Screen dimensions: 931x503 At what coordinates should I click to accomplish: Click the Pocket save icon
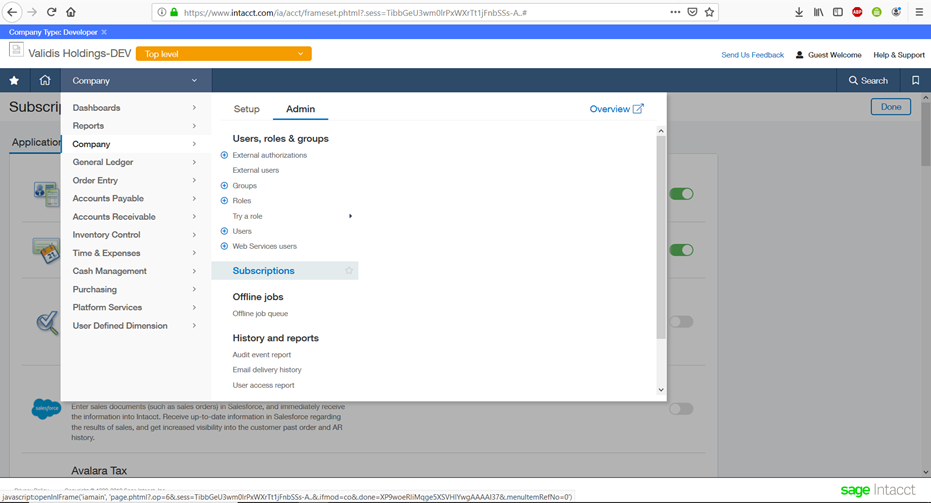coord(692,12)
